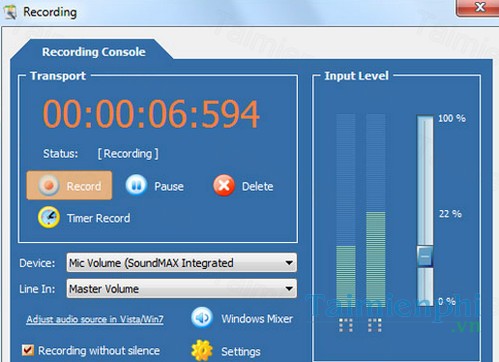Click the Master Volume text
The height and width of the screenshot is (362, 499).
pos(104,289)
